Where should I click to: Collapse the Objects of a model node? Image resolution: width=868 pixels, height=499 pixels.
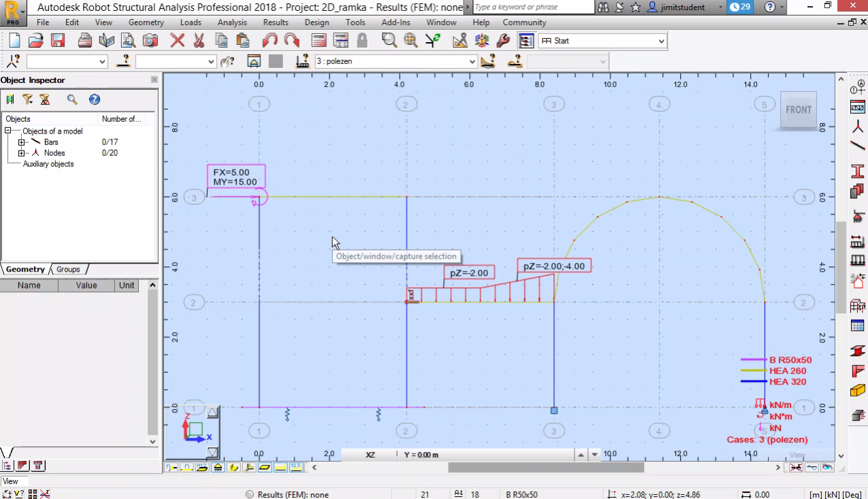(x=8, y=131)
